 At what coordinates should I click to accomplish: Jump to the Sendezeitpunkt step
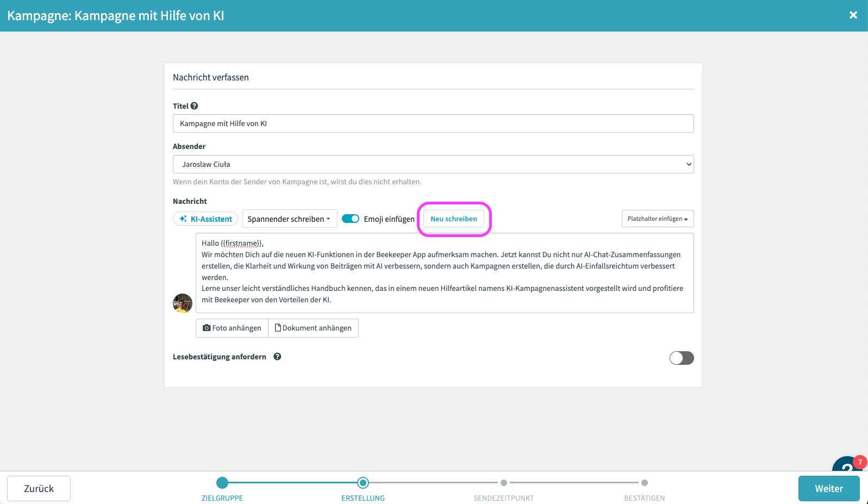pos(504,483)
